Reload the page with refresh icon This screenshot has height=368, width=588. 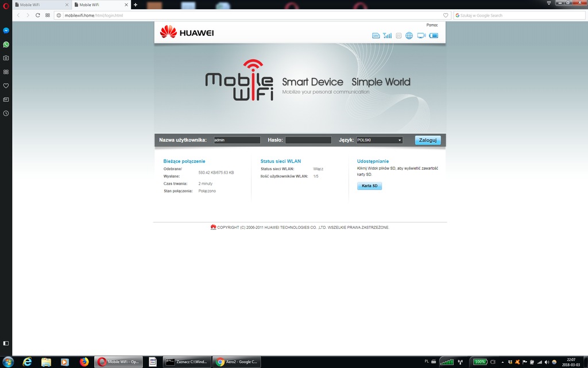click(x=37, y=16)
